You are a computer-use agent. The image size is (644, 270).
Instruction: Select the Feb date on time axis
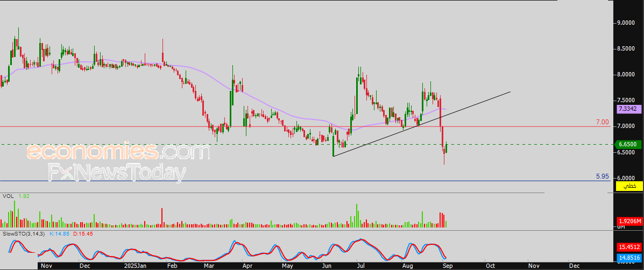[172, 266]
